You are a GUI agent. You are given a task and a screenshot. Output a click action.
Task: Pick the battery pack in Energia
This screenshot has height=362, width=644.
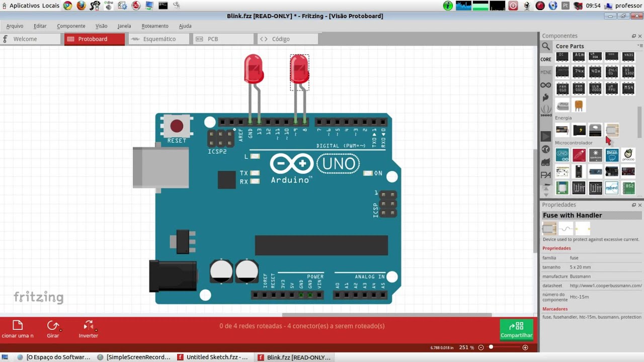tap(562, 130)
